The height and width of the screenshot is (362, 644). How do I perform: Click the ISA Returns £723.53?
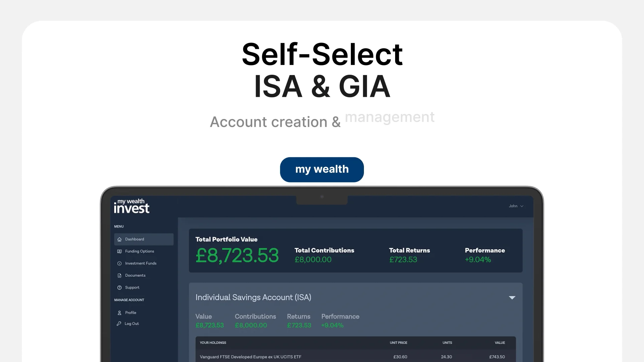click(299, 325)
